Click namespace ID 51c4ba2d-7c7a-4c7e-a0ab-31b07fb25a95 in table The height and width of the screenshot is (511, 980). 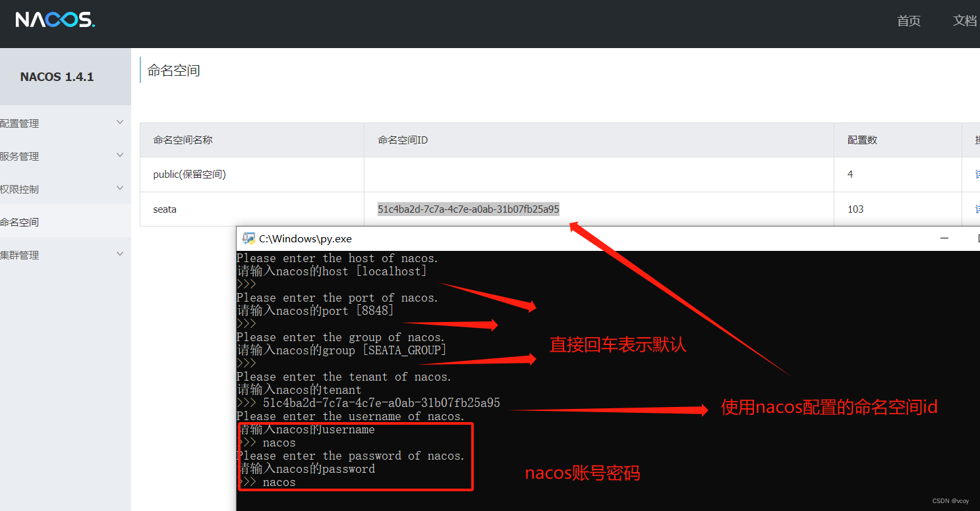click(469, 209)
